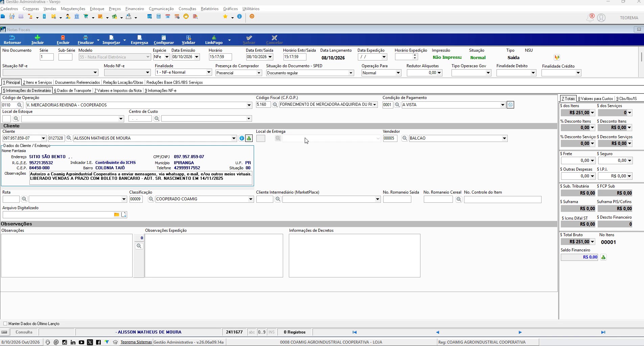Click the Série input field
The height and width of the screenshot is (346, 644).
[x=47, y=57]
